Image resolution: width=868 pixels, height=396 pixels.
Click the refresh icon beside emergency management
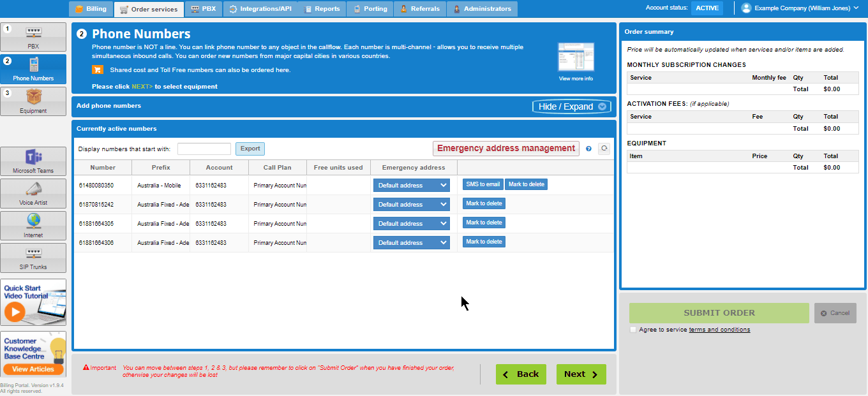(x=604, y=149)
